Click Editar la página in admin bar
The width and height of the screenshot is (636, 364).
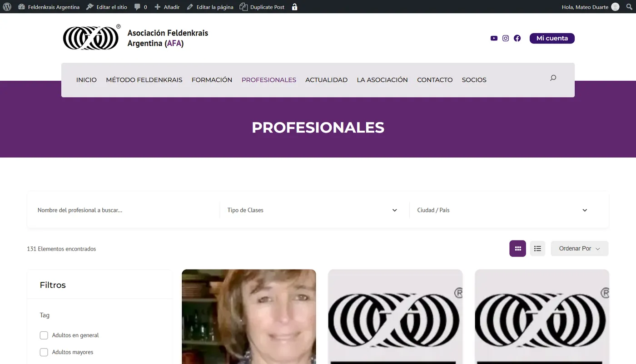(x=210, y=7)
